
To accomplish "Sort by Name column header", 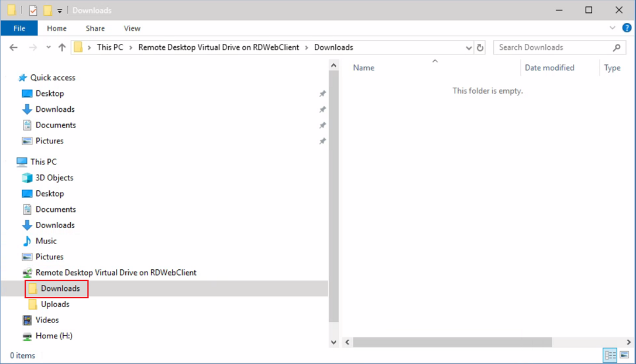I will coord(363,68).
